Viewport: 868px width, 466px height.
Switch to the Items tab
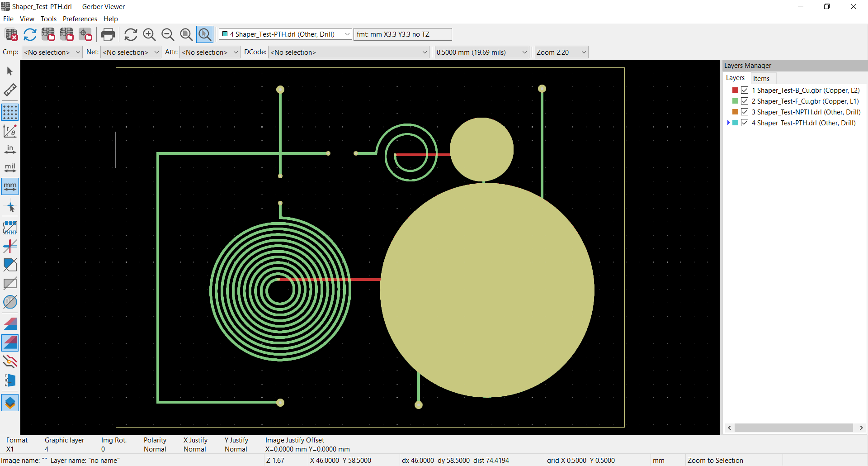(761, 78)
